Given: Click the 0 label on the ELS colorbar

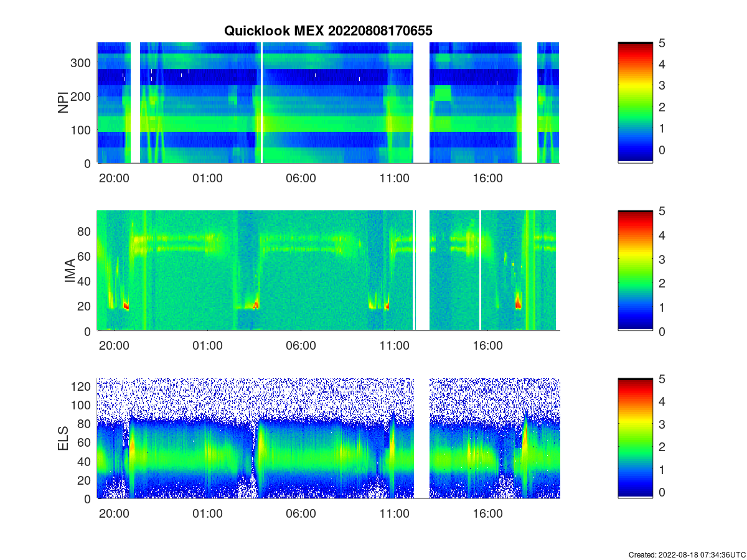Looking at the screenshot, I should pyautogui.click(x=663, y=492).
